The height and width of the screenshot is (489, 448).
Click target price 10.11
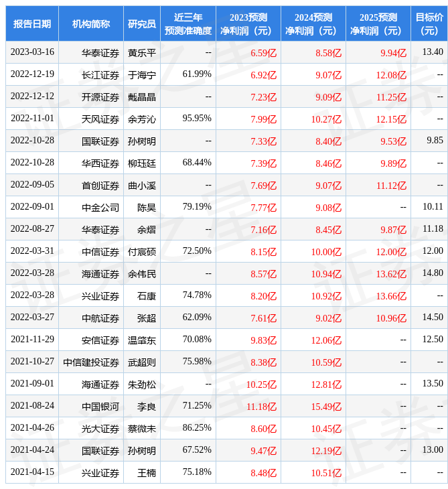coord(433,207)
